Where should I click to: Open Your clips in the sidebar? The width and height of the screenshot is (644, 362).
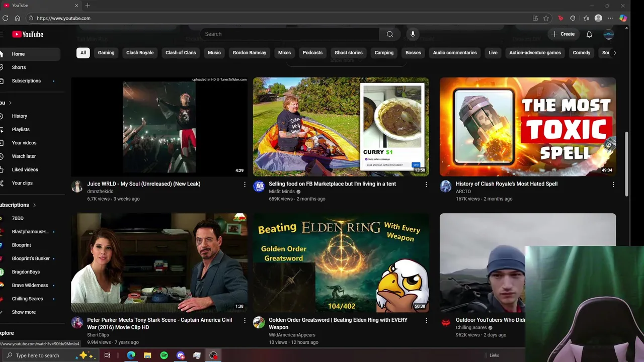[x=22, y=183]
